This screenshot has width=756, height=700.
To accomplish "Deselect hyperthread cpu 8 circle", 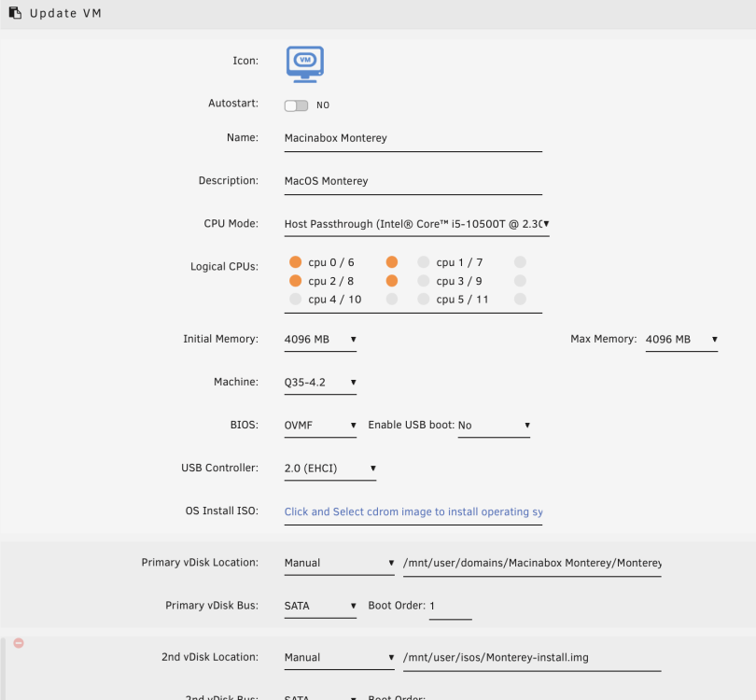I will 392,281.
